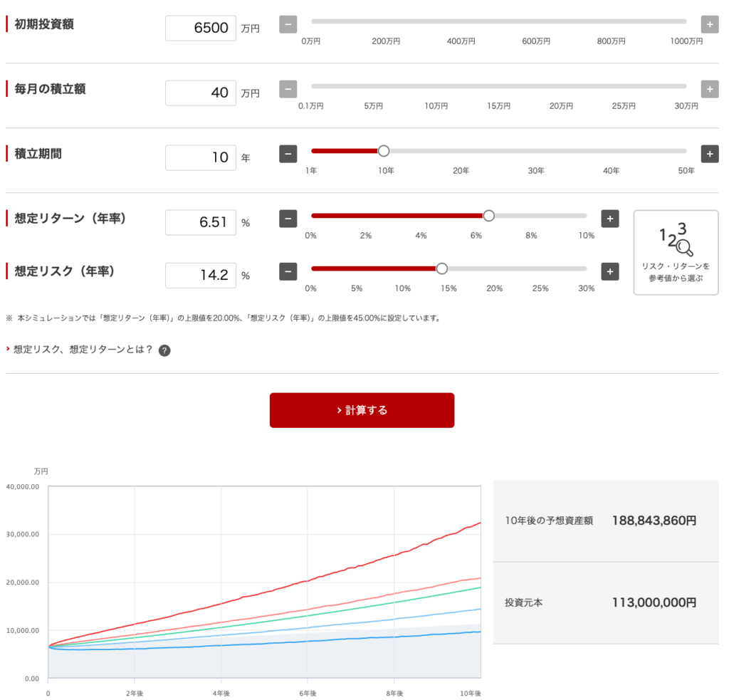This screenshot has width=729, height=700.
Task: Open 想定リスク、想定リターンとは？ link
Action: pos(83,350)
